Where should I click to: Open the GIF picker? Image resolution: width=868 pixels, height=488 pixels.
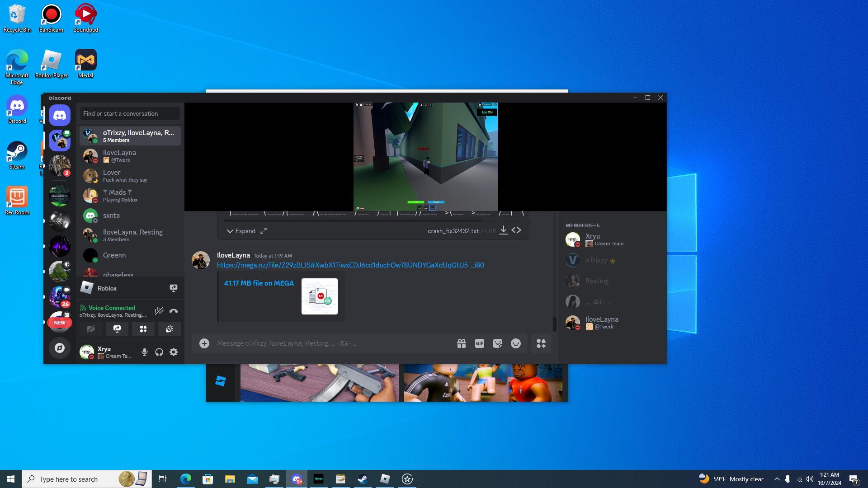coord(479,343)
